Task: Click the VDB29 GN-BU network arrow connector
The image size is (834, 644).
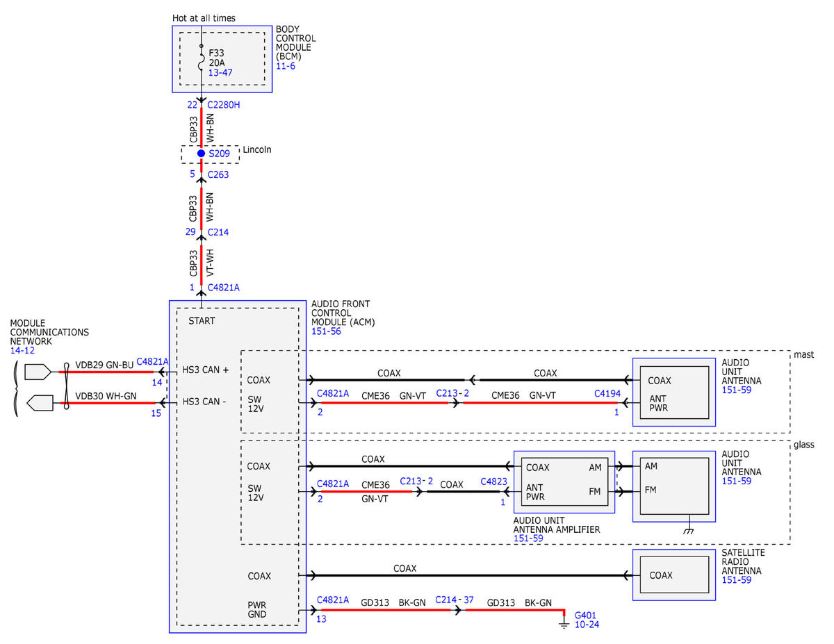Action: click(38, 372)
